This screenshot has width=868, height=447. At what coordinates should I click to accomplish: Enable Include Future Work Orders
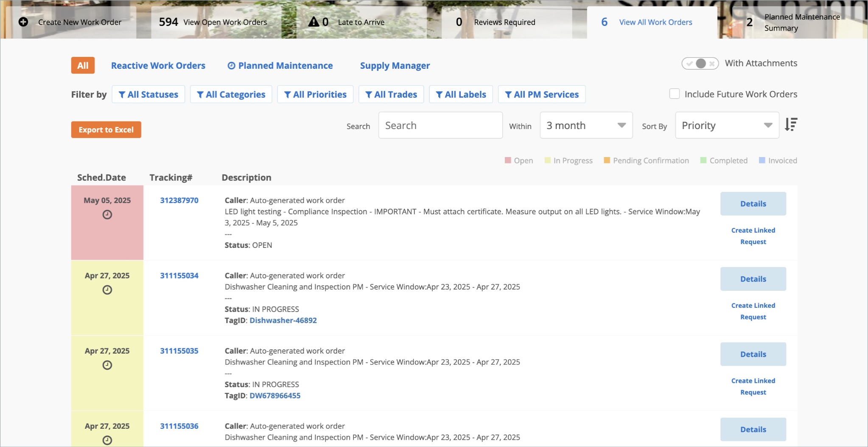[675, 93]
